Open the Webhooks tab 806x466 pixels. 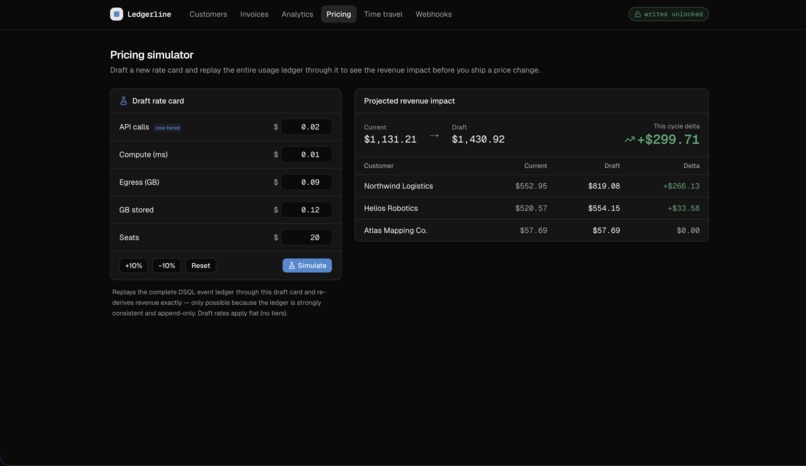(x=433, y=14)
